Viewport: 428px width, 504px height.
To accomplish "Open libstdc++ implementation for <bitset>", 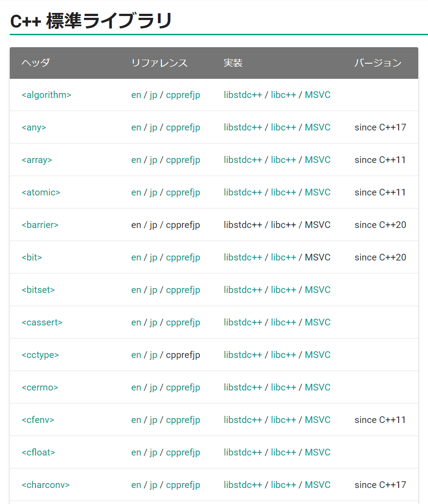I will click(x=243, y=289).
